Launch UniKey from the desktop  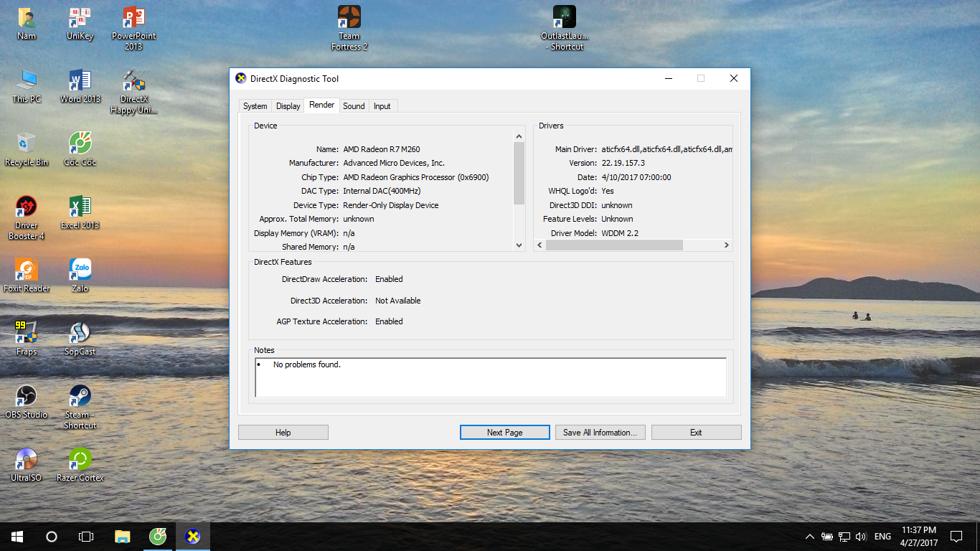[x=80, y=24]
